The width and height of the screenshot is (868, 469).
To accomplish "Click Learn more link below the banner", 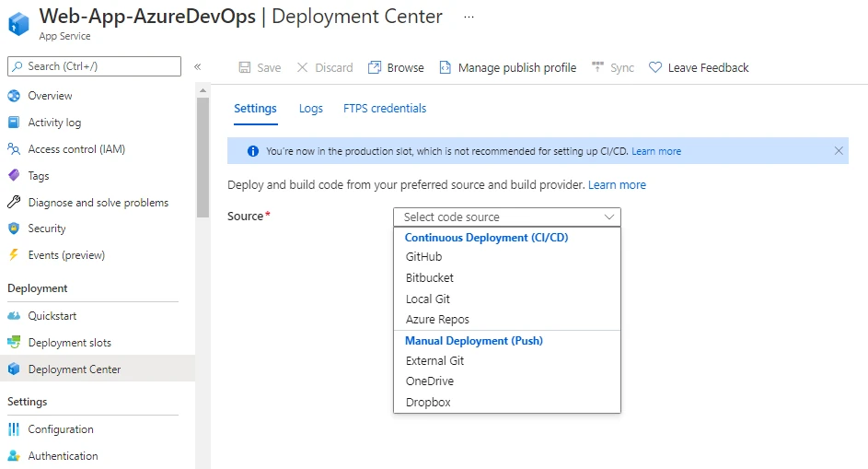I will (618, 185).
